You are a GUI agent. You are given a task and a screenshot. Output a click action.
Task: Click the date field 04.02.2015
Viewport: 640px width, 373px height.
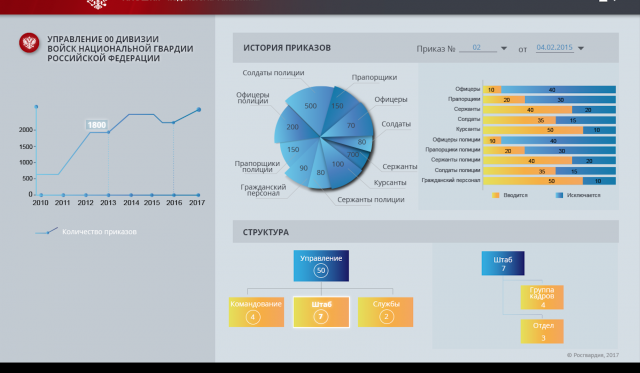click(554, 48)
